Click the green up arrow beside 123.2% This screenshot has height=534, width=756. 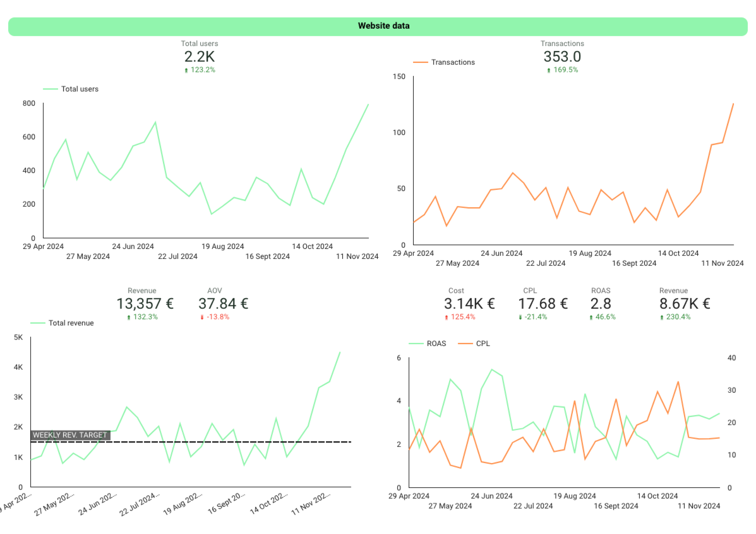click(186, 70)
